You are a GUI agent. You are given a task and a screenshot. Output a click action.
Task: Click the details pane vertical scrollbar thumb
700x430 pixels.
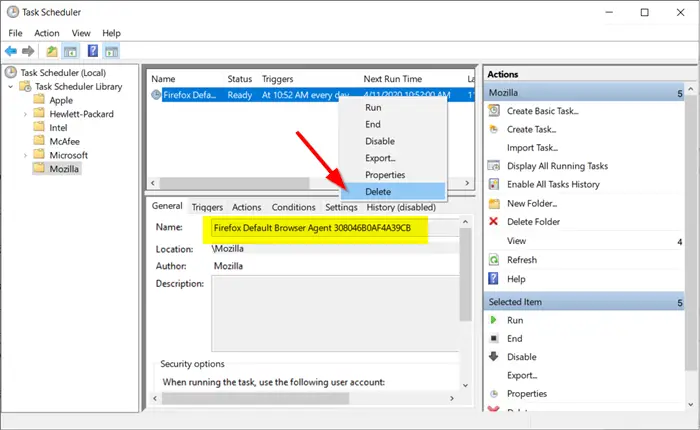465,275
